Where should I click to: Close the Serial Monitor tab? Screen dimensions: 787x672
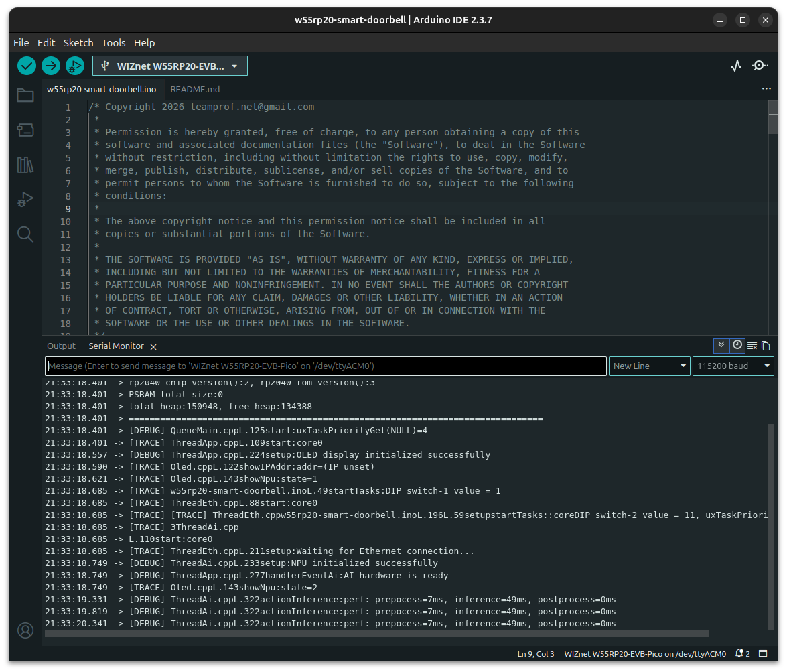coord(153,346)
